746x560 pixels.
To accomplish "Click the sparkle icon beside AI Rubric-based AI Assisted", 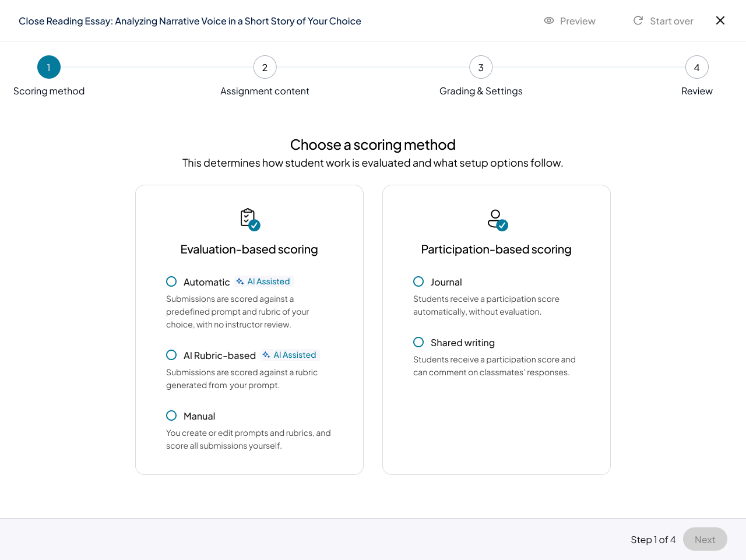I will pyautogui.click(x=266, y=355).
